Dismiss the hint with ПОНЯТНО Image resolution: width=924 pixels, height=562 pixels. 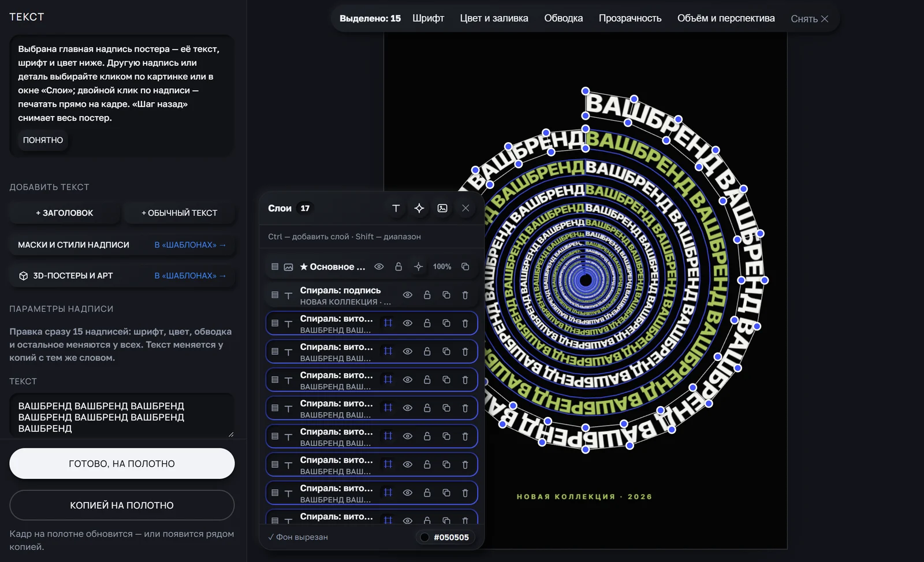click(43, 140)
